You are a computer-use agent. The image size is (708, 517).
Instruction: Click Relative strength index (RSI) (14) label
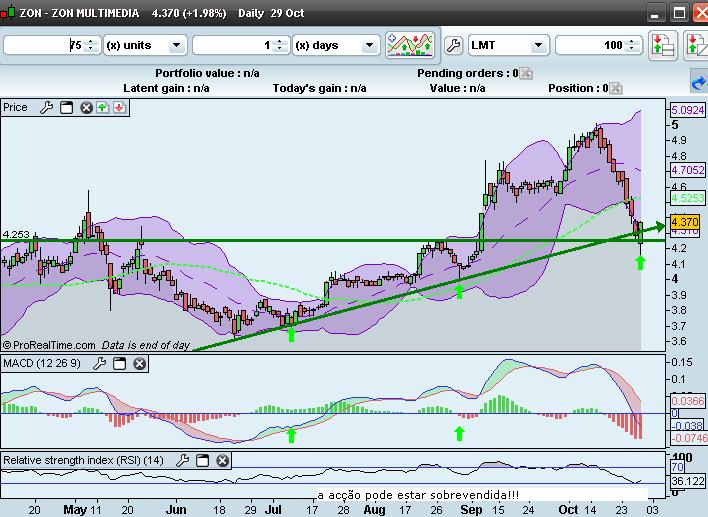84,460
